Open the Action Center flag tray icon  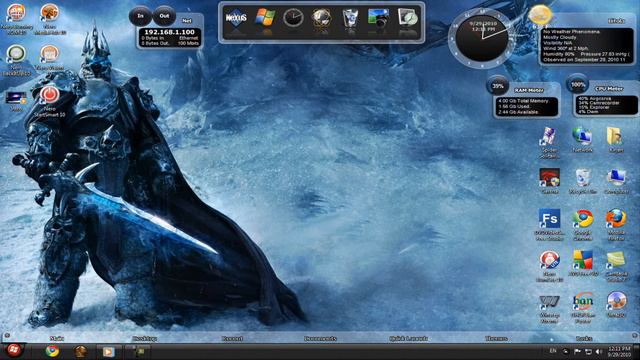click(x=577, y=351)
